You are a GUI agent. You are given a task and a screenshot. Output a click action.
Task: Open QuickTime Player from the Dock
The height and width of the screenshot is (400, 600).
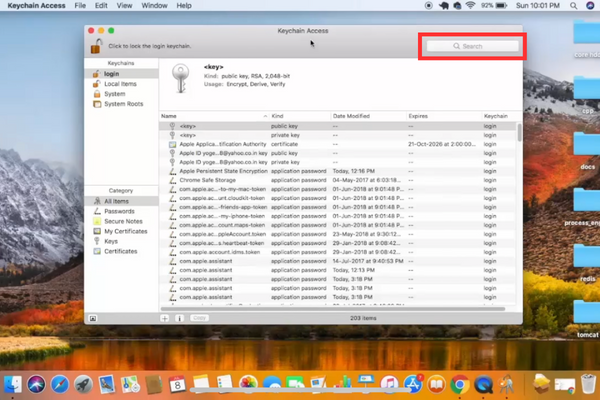(x=483, y=384)
